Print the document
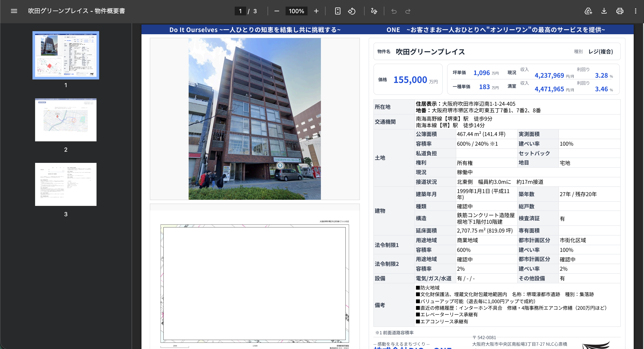Screen dimensions: 644x349 pyautogui.click(x=620, y=11)
